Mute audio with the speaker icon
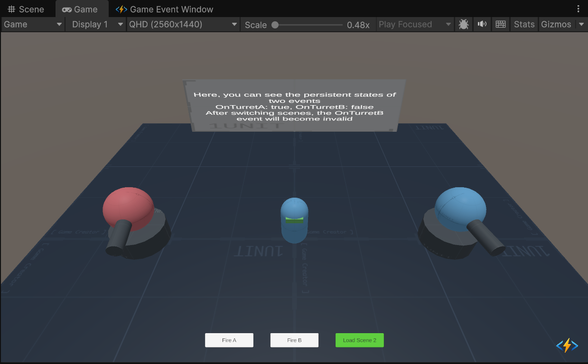Image resolution: width=588 pixels, height=364 pixels. [x=482, y=25]
